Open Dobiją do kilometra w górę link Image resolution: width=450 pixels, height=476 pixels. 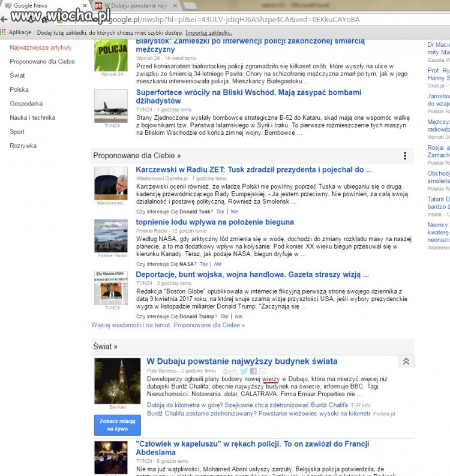[x=247, y=405]
